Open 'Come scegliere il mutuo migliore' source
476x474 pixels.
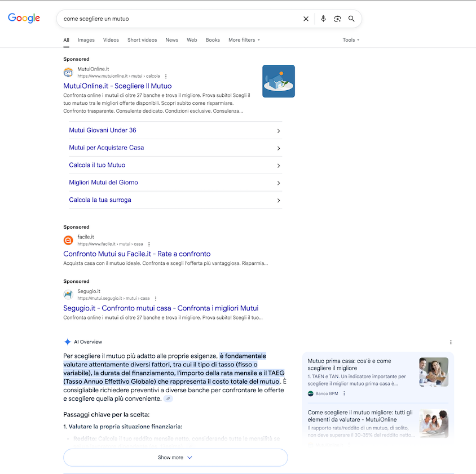(x=360, y=416)
